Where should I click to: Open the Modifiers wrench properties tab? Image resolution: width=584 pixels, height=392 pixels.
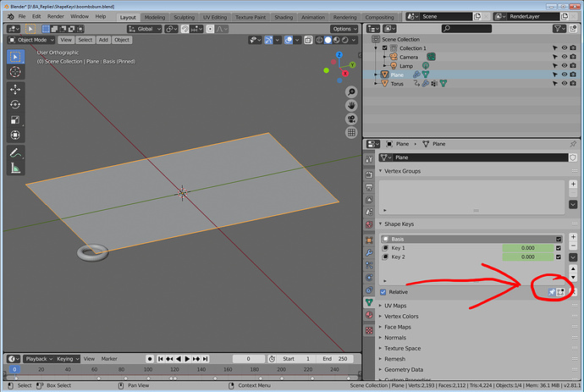tap(369, 252)
